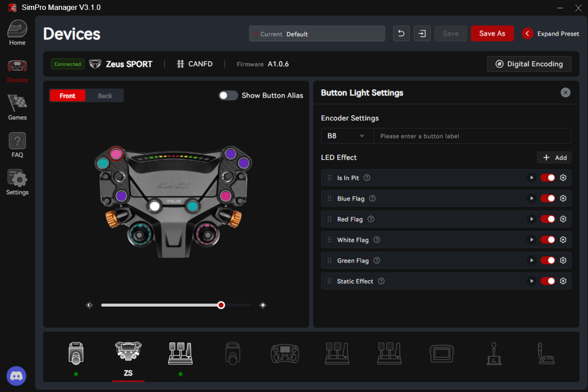Select the left thumb encoder dial

pos(139,234)
